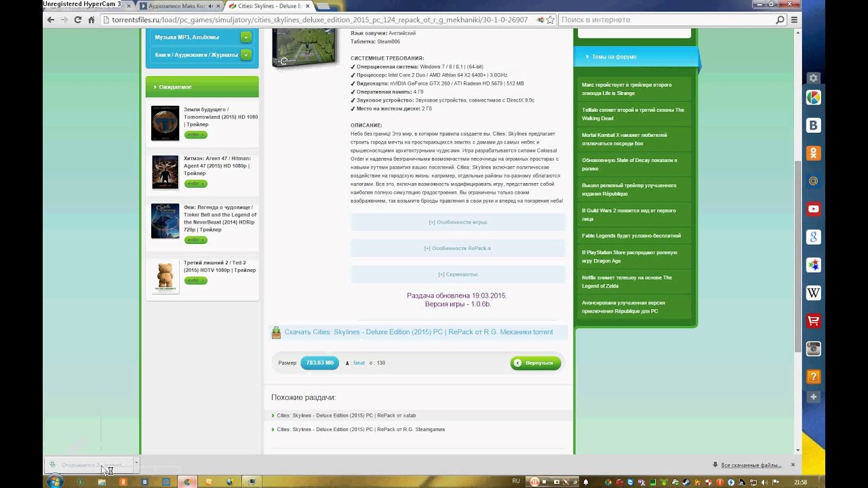Open Хитмэн: Агент 47 trailer link

(x=218, y=165)
